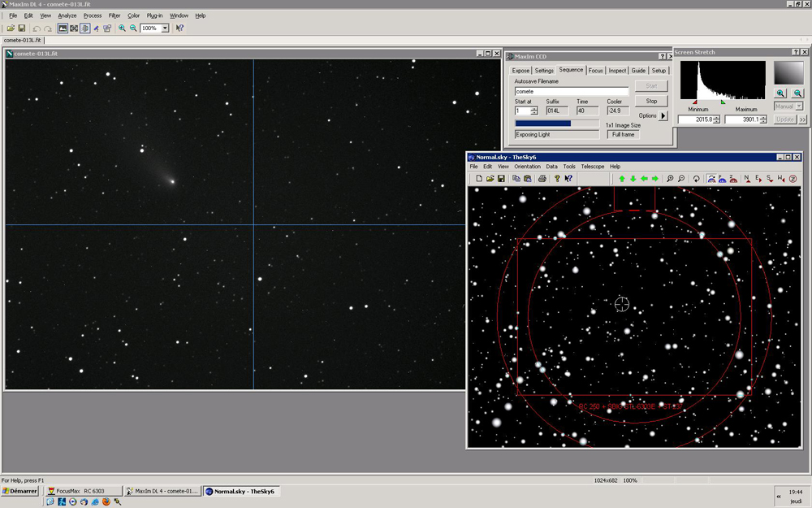Switch to Normal.sky TheSky6 taskbar item

click(241, 491)
